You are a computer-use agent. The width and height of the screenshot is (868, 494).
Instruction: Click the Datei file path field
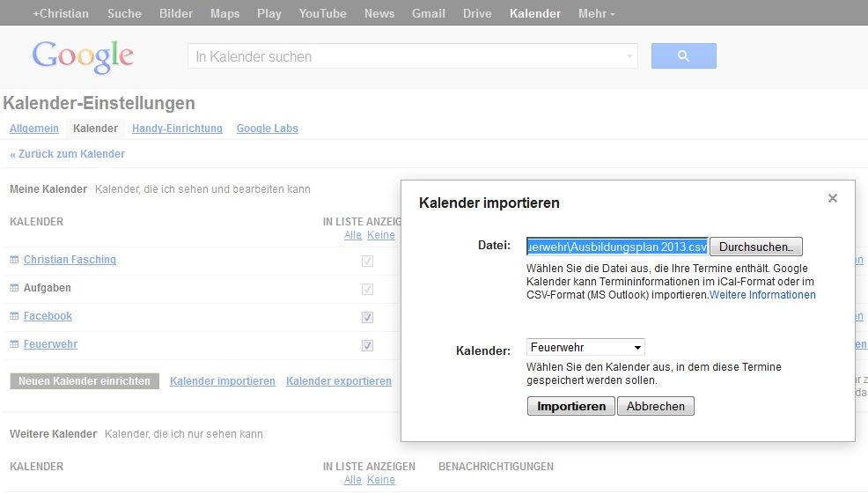(617, 247)
